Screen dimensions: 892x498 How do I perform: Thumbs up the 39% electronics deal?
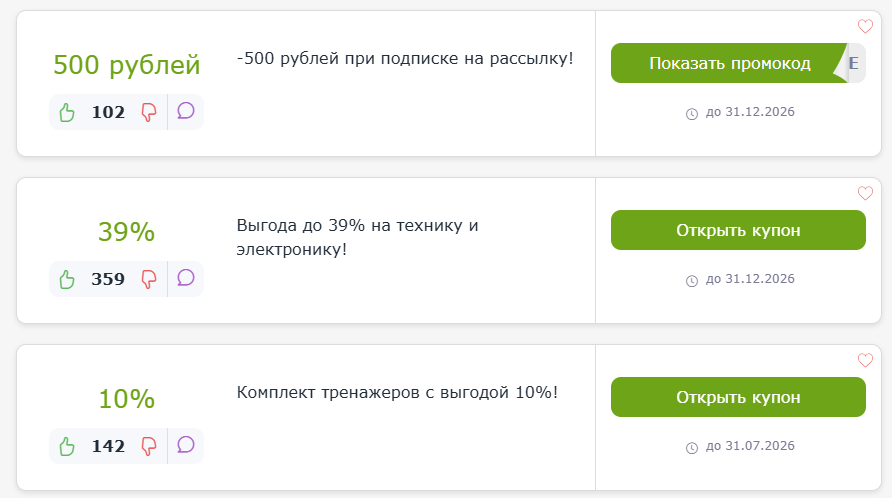[67, 279]
